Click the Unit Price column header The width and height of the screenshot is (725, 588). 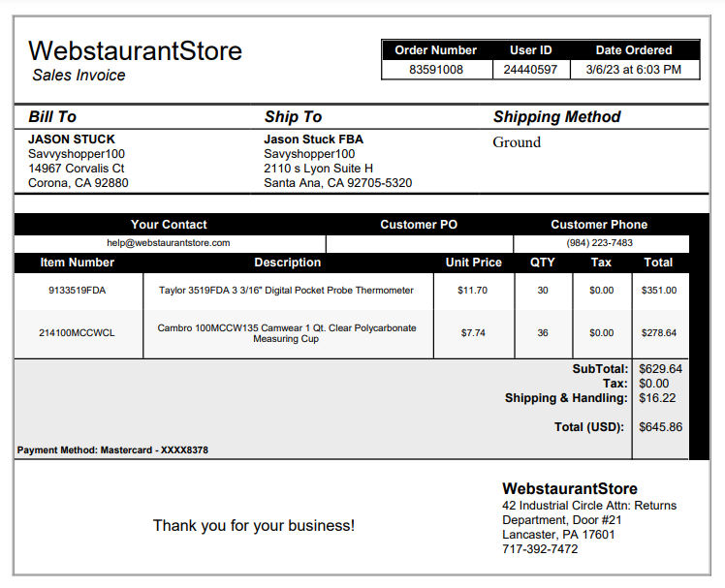pos(473,263)
